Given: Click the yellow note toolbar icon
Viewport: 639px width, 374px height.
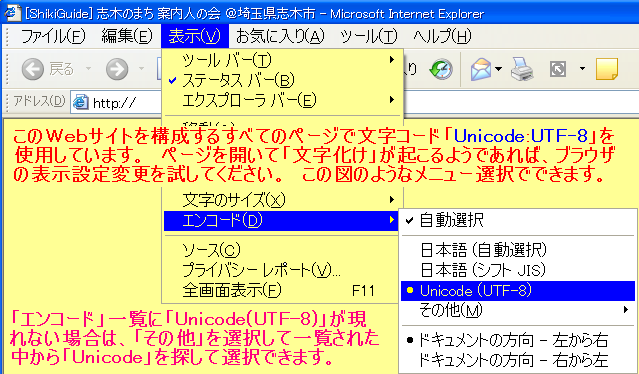Looking at the screenshot, I should pos(607,68).
